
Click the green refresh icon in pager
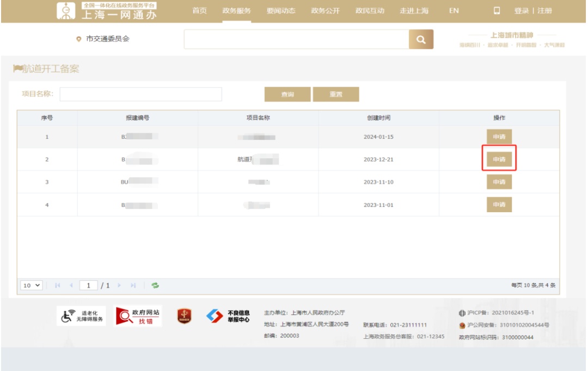click(155, 286)
